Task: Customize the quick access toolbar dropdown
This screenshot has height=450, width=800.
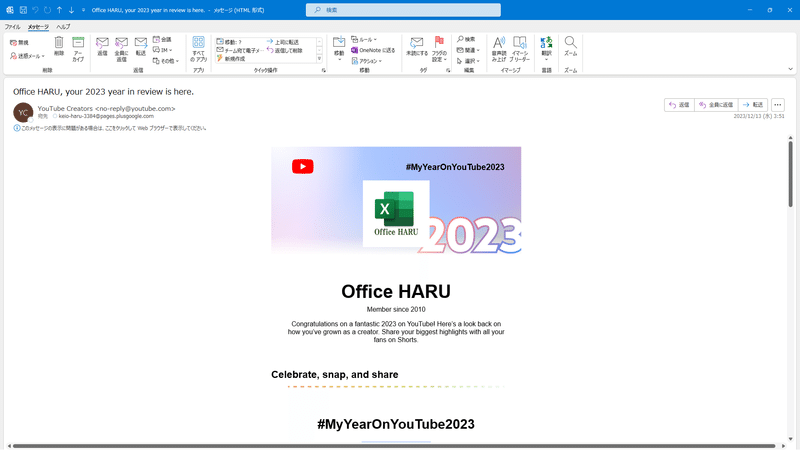Action: coord(84,10)
